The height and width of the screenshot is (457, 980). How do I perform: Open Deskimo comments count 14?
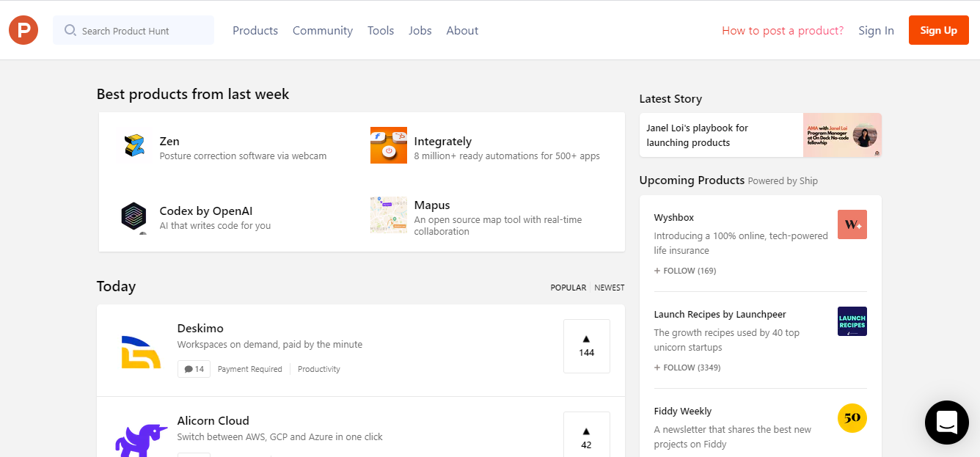[194, 369]
